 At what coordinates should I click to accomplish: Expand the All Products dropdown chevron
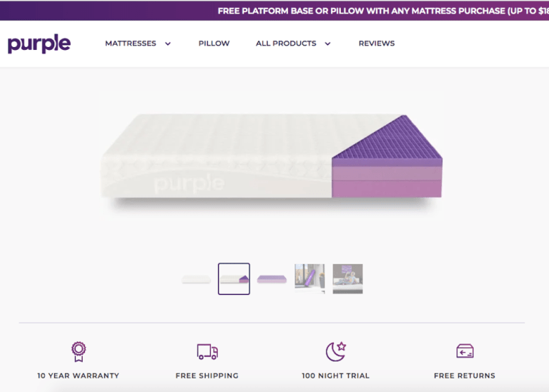click(327, 44)
